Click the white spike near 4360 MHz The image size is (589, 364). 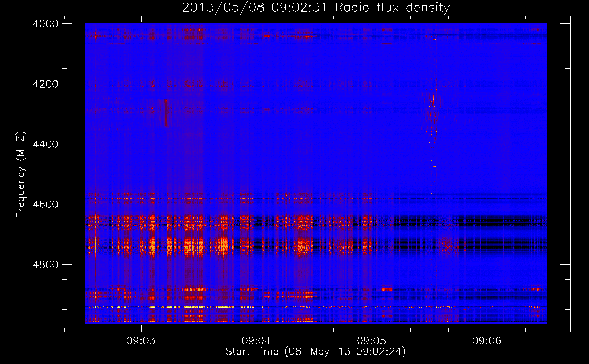pyautogui.click(x=432, y=132)
